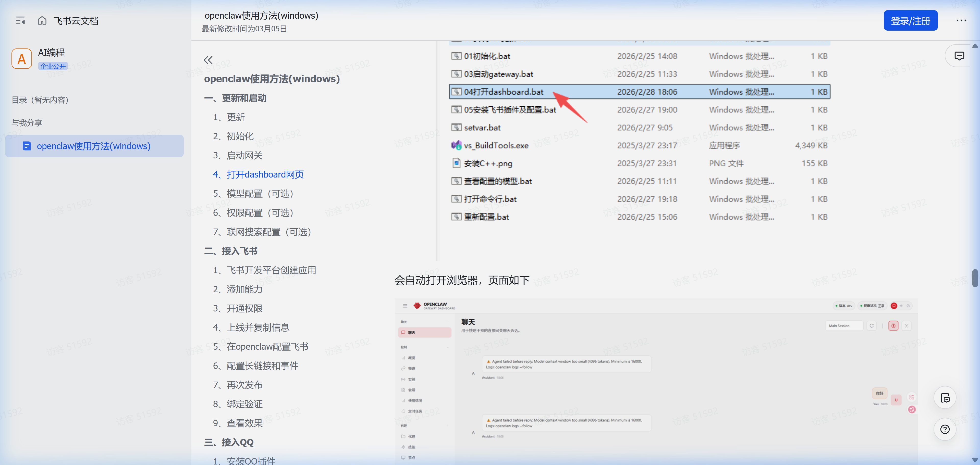This screenshot has width=980, height=465.
Task: Click the help question mark button
Action: coord(945,429)
